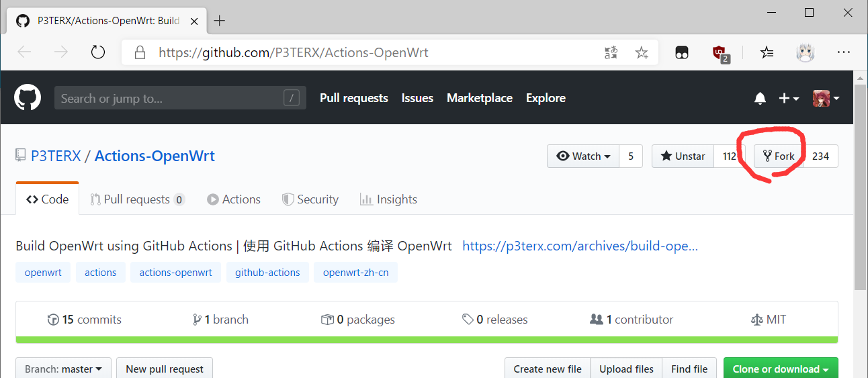
Task: Open the p3terx.com archives link
Action: pyautogui.click(x=580, y=246)
